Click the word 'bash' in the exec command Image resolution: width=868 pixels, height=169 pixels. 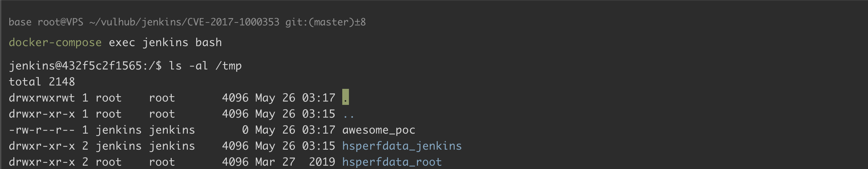point(208,42)
